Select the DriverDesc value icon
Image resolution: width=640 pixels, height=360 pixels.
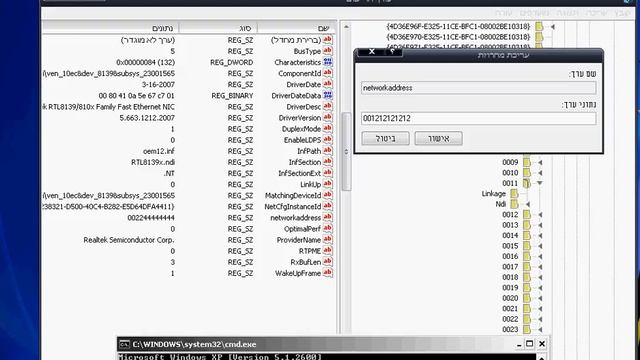[327, 107]
